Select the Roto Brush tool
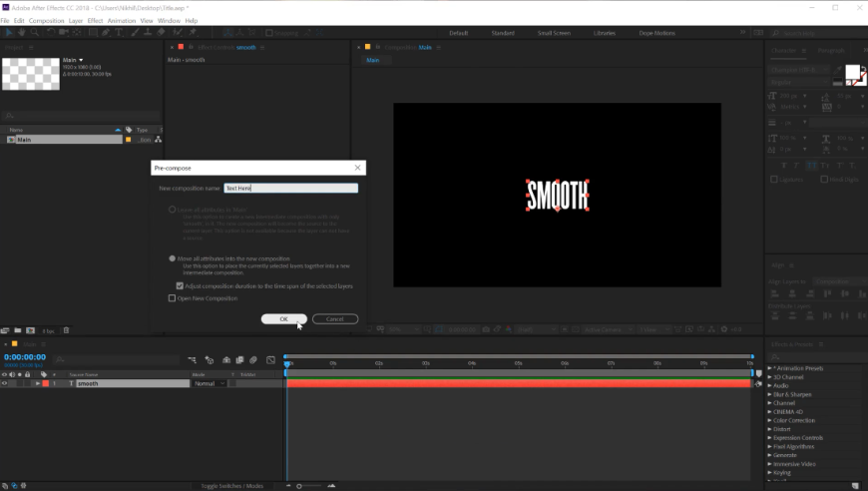 (178, 33)
